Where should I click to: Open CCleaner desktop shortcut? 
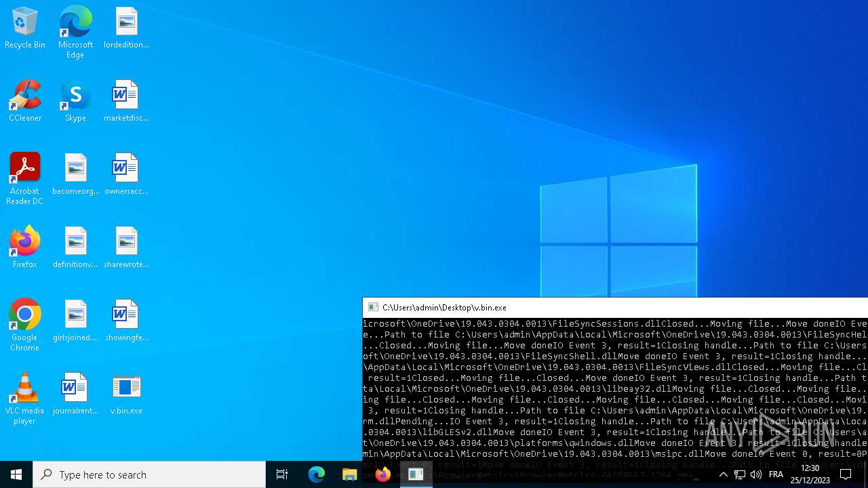25,102
